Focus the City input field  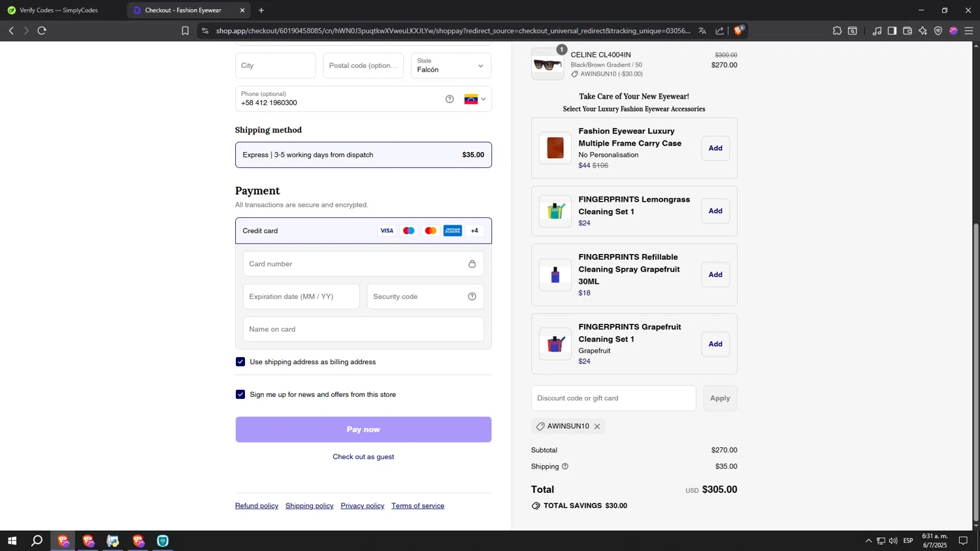click(x=276, y=65)
